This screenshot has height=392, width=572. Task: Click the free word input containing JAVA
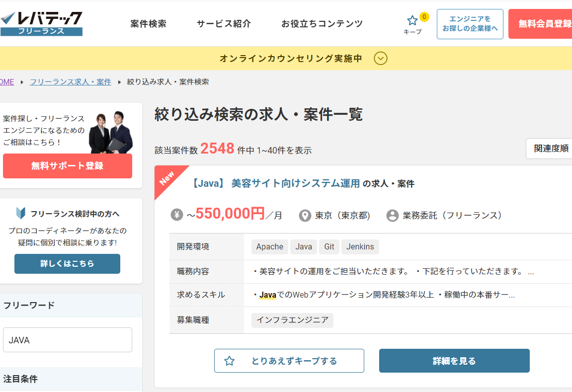(x=68, y=340)
